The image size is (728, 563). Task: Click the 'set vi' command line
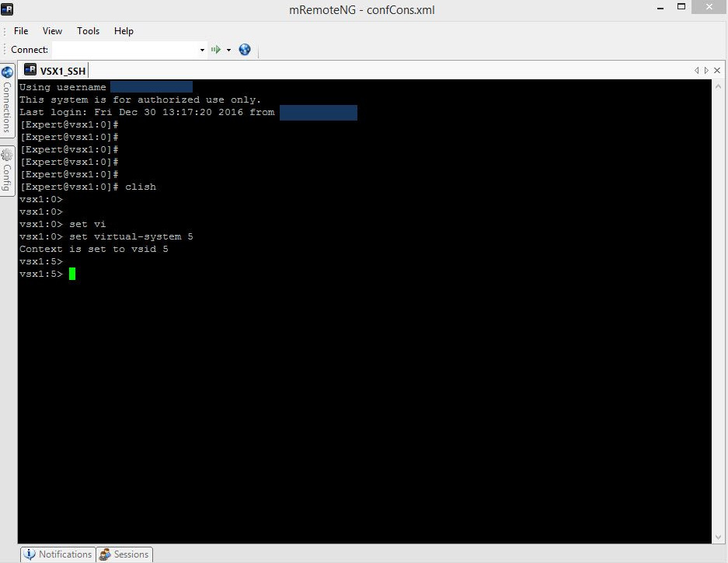(62, 224)
